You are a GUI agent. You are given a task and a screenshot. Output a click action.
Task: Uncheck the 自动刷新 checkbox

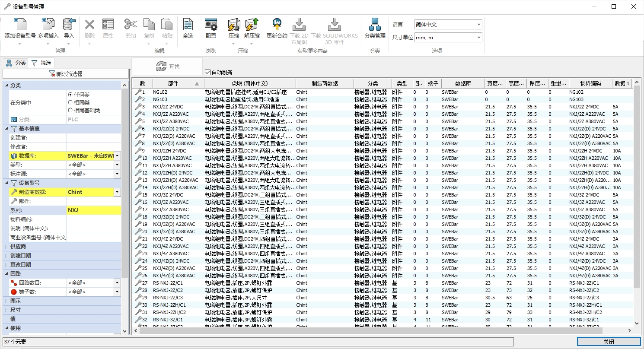tap(208, 73)
